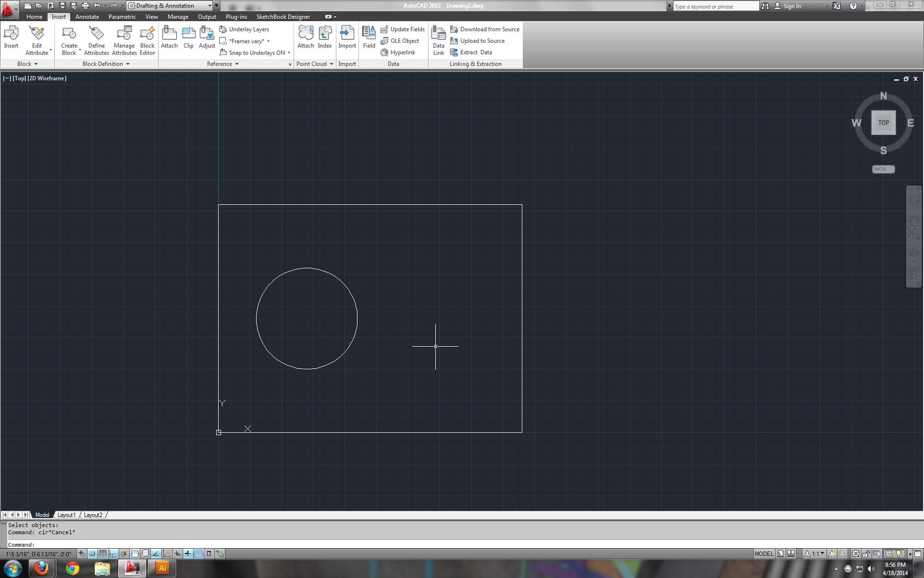Open the Data Link tool
The image size is (924, 578).
coord(438,41)
